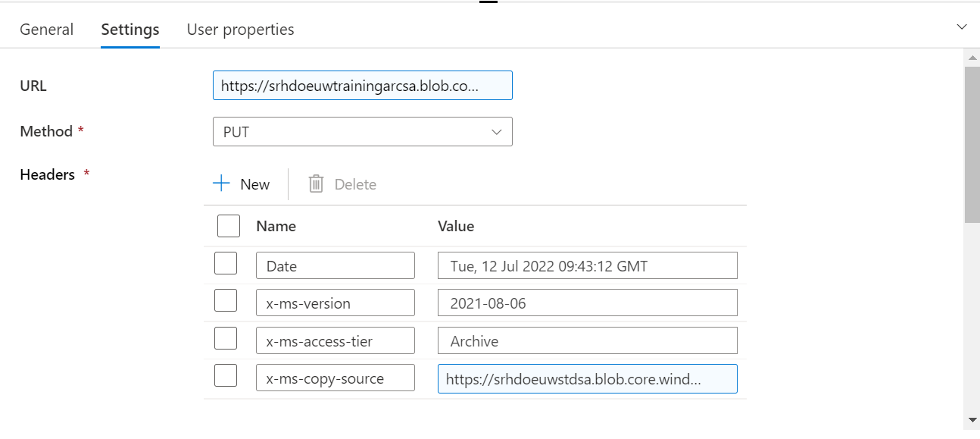Click the x-ms-version name field
The height and width of the screenshot is (439, 980).
point(335,302)
